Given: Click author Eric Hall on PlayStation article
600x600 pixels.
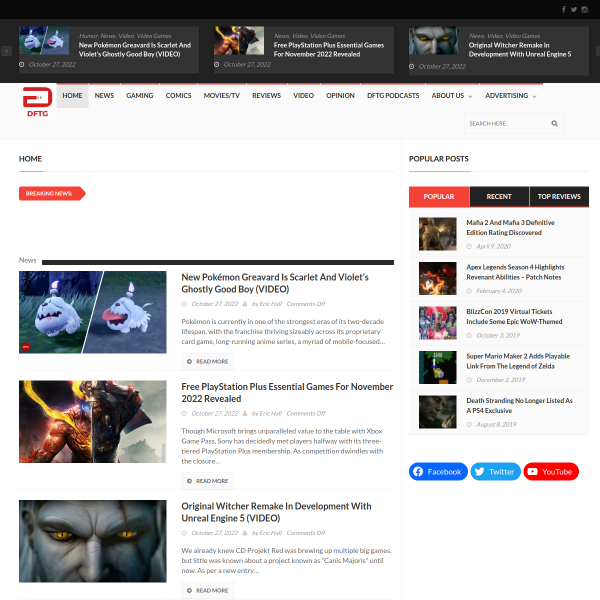Looking at the screenshot, I should [267, 413].
